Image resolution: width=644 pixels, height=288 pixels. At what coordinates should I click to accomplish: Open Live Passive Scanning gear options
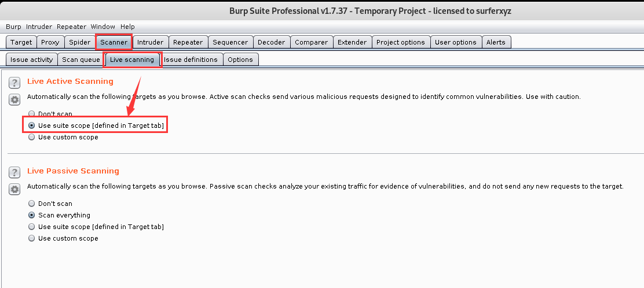[x=14, y=189]
